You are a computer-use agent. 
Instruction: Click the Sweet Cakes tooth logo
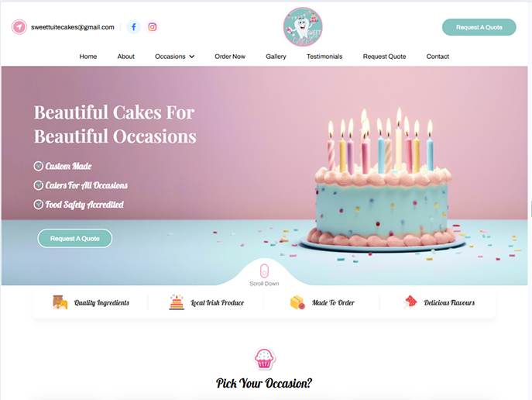click(x=303, y=27)
